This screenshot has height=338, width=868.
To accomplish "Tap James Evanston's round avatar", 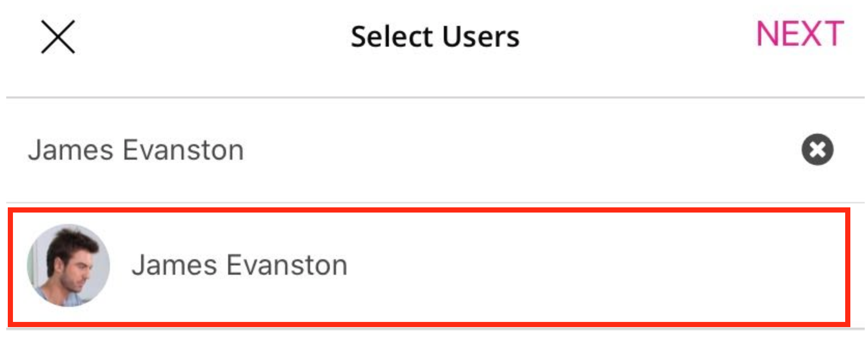I will (x=68, y=265).
